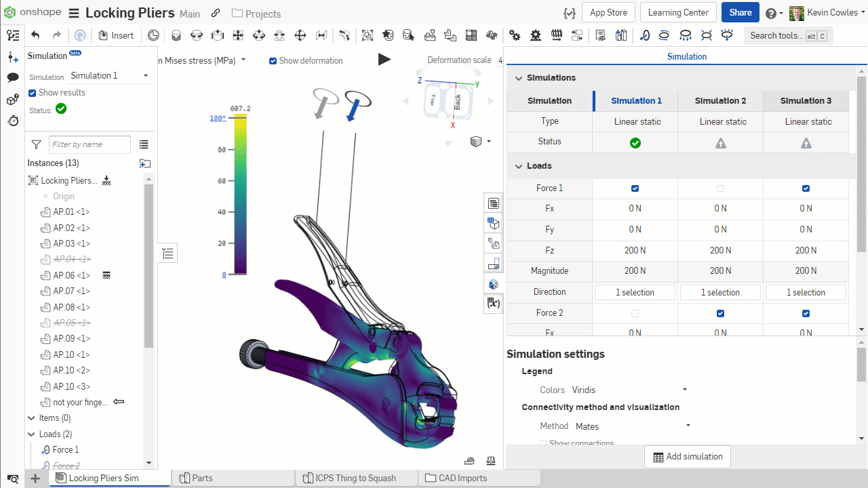Image resolution: width=868 pixels, height=488 pixels.
Task: Toggle the Show deformation checkbox
Action: [x=273, y=61]
